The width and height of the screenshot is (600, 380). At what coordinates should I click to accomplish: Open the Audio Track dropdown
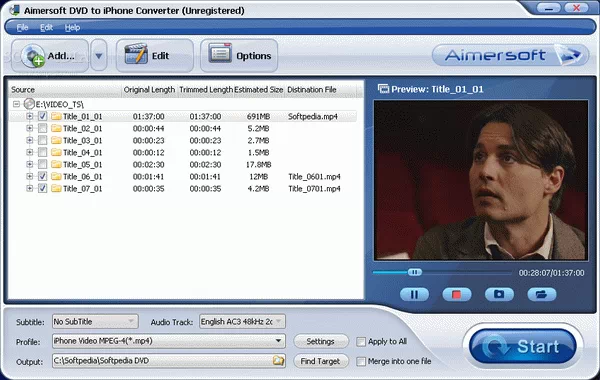coord(242,321)
